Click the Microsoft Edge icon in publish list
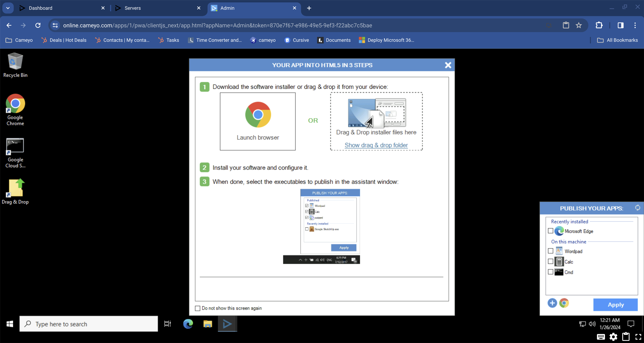 559,231
